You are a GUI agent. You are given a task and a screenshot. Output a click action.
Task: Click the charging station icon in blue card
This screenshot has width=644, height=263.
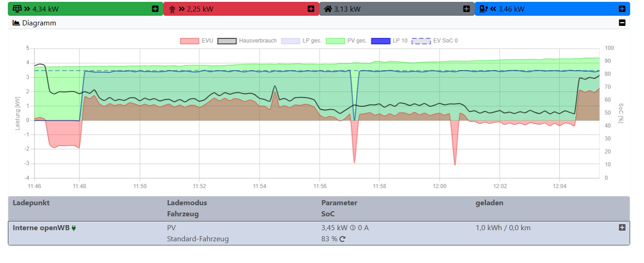pyautogui.click(x=484, y=9)
